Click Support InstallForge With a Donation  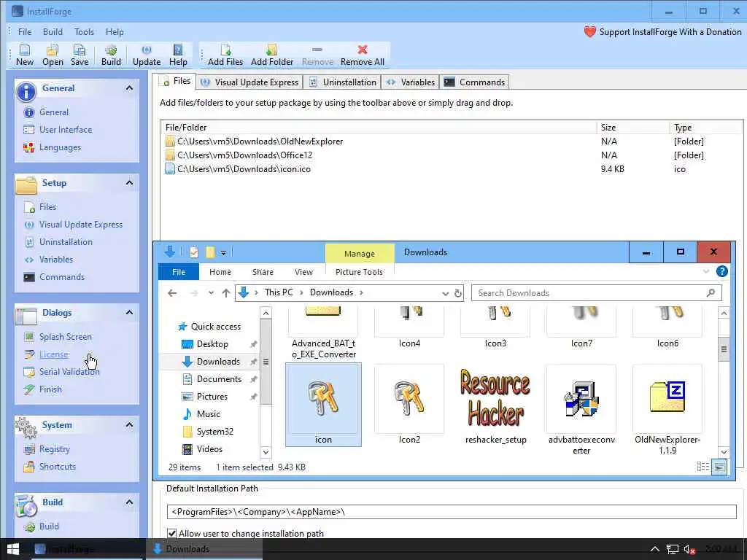point(662,32)
